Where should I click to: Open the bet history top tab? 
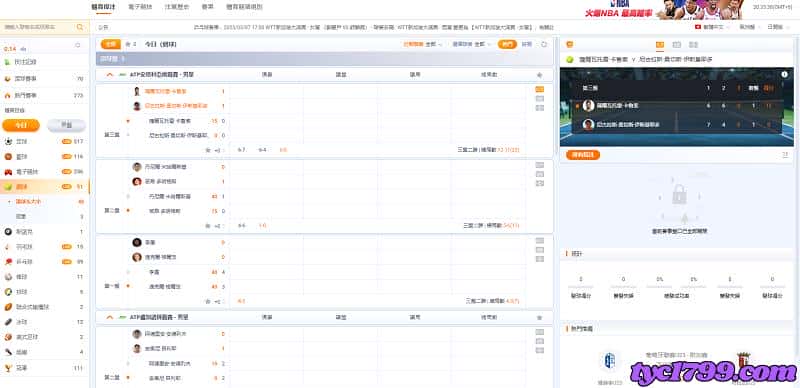pyautogui.click(x=177, y=7)
